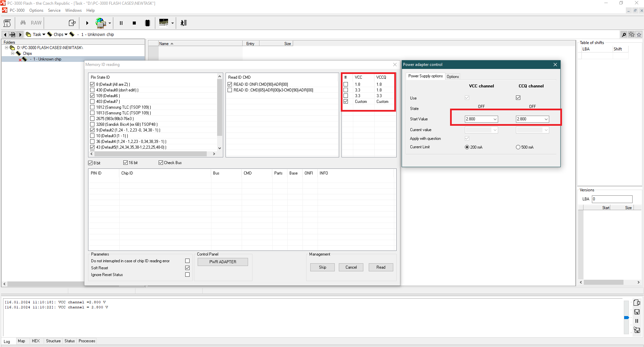
Task: Click the magnifier search icon at top right
Action: click(624, 35)
